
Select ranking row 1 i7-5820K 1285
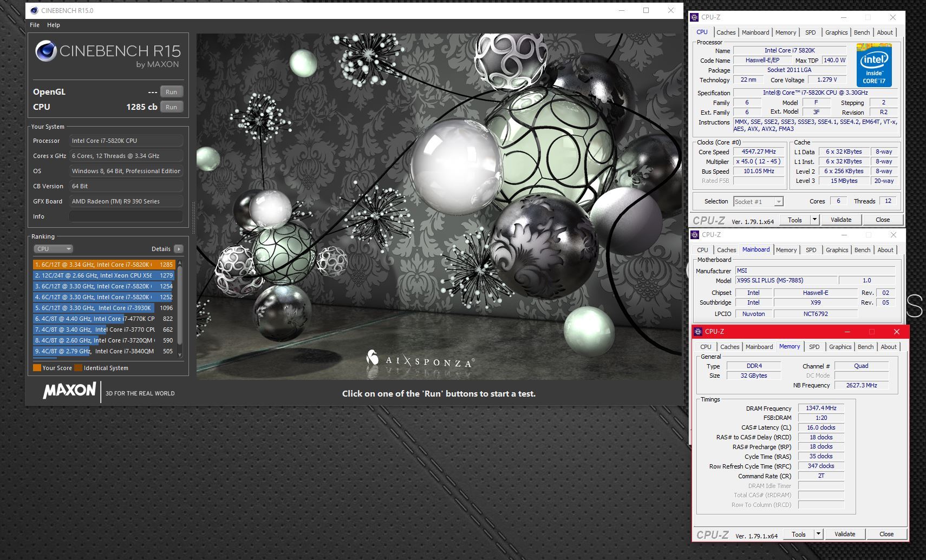pyautogui.click(x=104, y=265)
